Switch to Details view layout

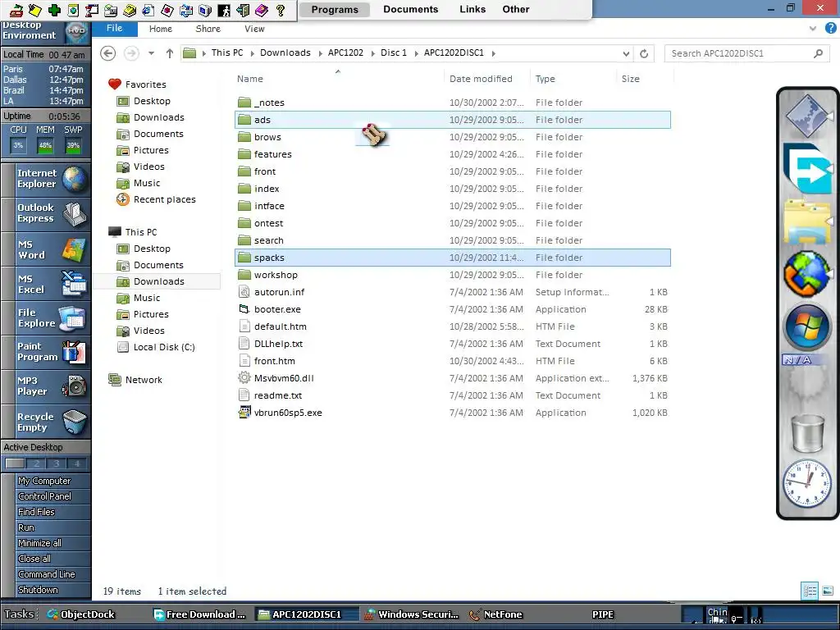810,591
